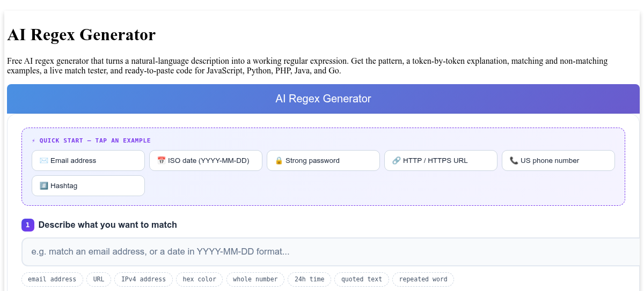Pick the HTTP / HTTPS URL example
Viewport: 644px width, 291px height.
(x=441, y=160)
